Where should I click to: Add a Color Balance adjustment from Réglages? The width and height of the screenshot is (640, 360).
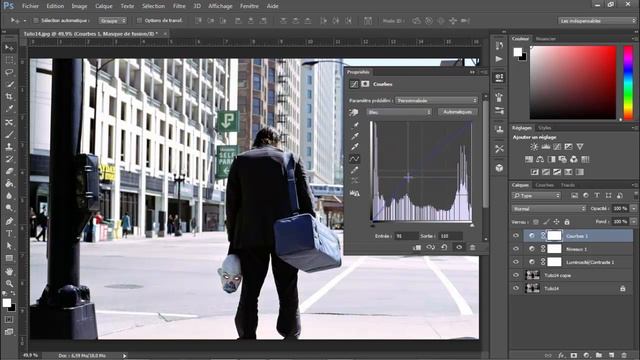click(x=540, y=159)
